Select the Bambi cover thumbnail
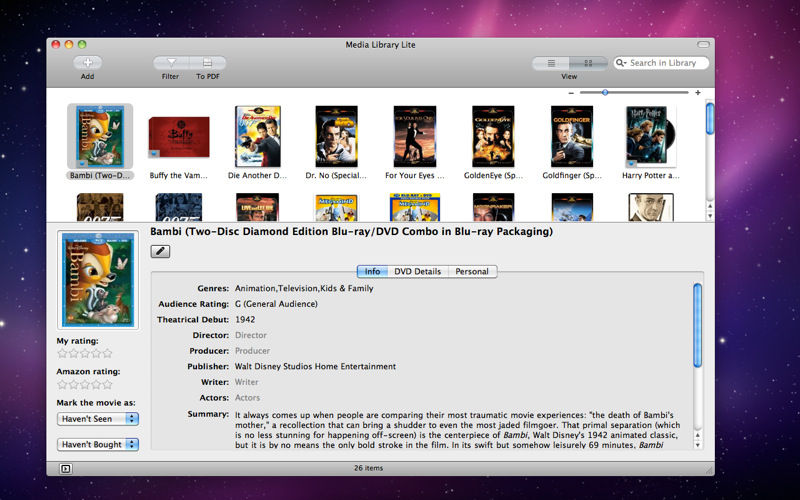800x500 pixels. tap(100, 136)
